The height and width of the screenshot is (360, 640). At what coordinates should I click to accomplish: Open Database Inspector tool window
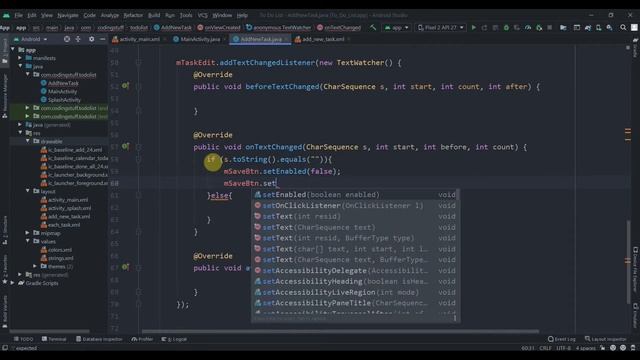[x=99, y=339]
